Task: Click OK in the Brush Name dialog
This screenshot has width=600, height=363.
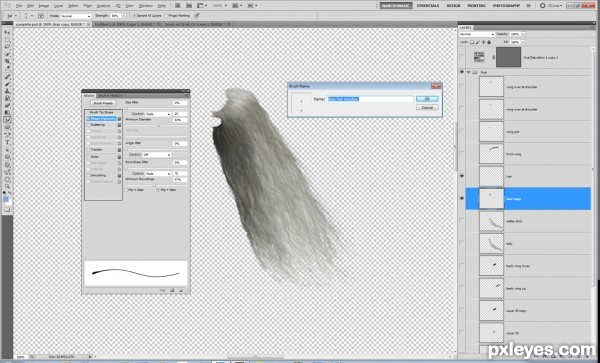Action: pos(427,99)
